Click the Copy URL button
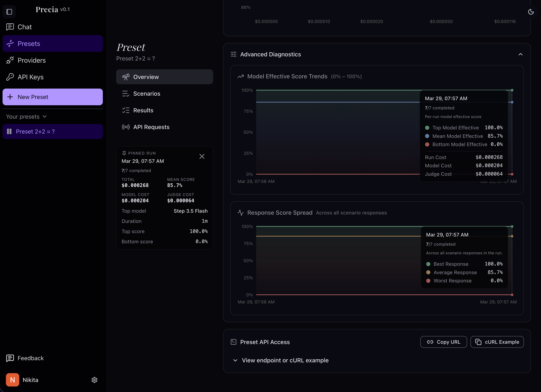This screenshot has height=392, width=541. pyautogui.click(x=443, y=342)
